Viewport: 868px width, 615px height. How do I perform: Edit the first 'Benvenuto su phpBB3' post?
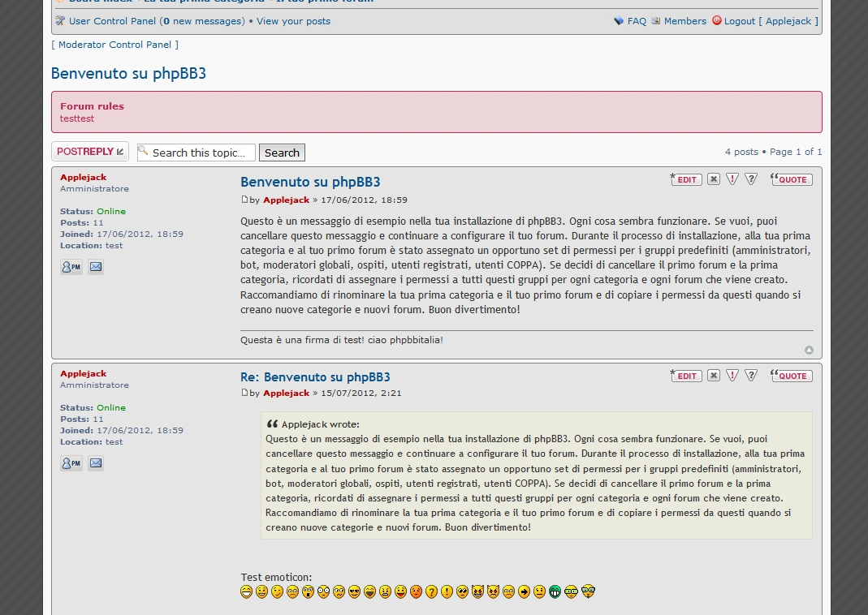pyautogui.click(x=686, y=178)
